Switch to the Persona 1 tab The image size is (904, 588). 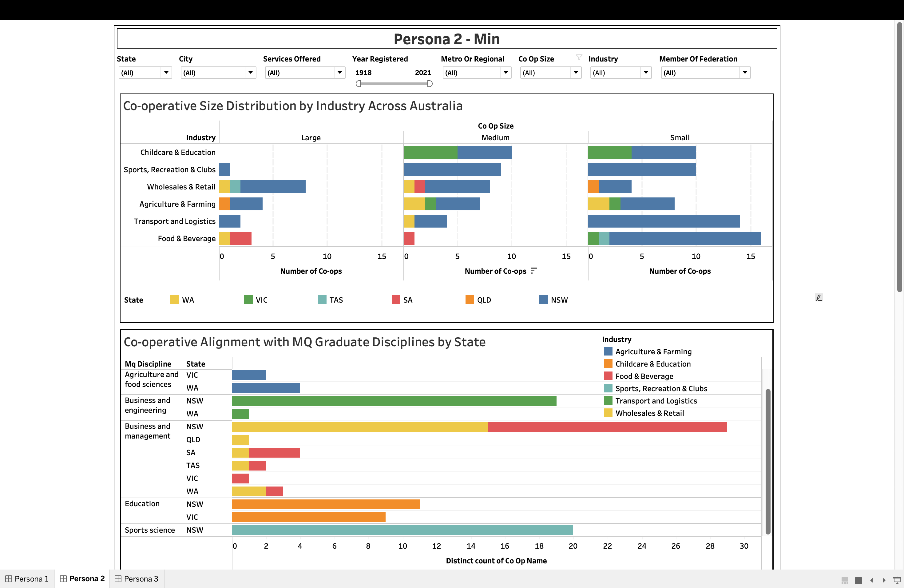27,578
